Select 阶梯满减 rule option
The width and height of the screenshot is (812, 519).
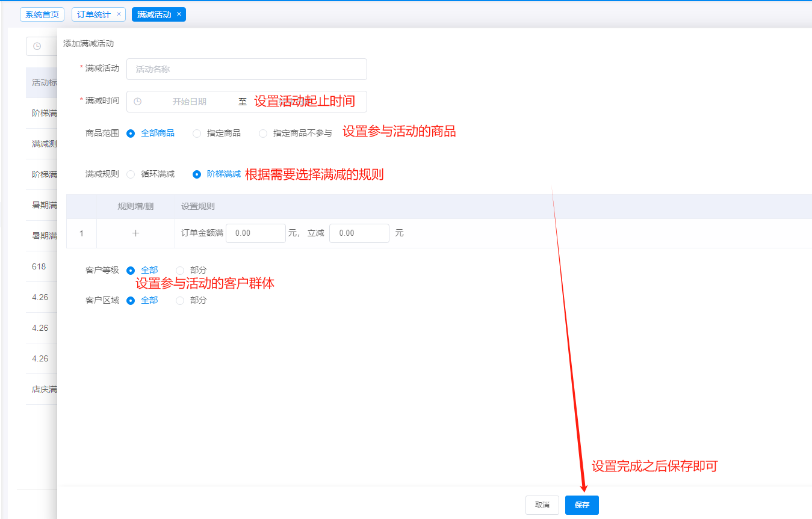point(197,174)
